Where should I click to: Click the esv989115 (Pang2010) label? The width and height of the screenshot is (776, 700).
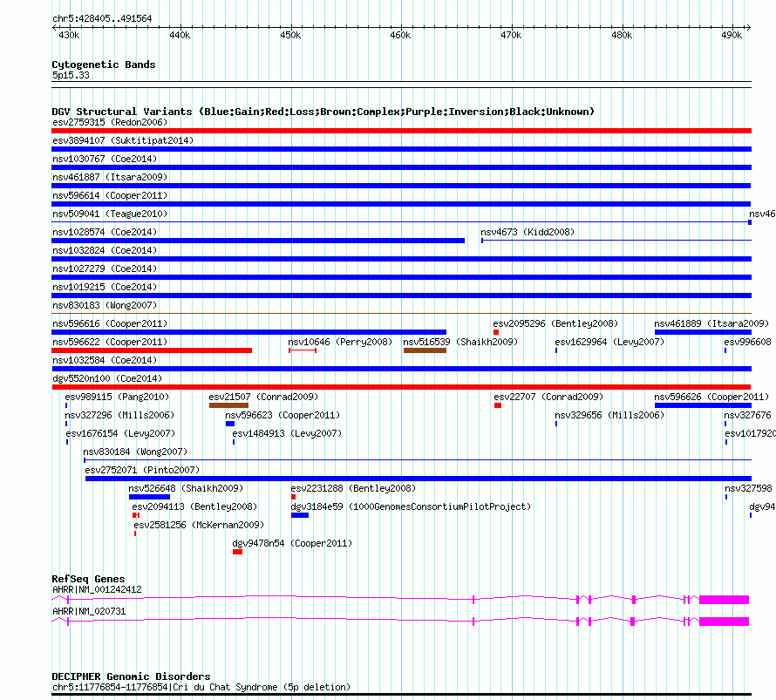tap(117, 397)
